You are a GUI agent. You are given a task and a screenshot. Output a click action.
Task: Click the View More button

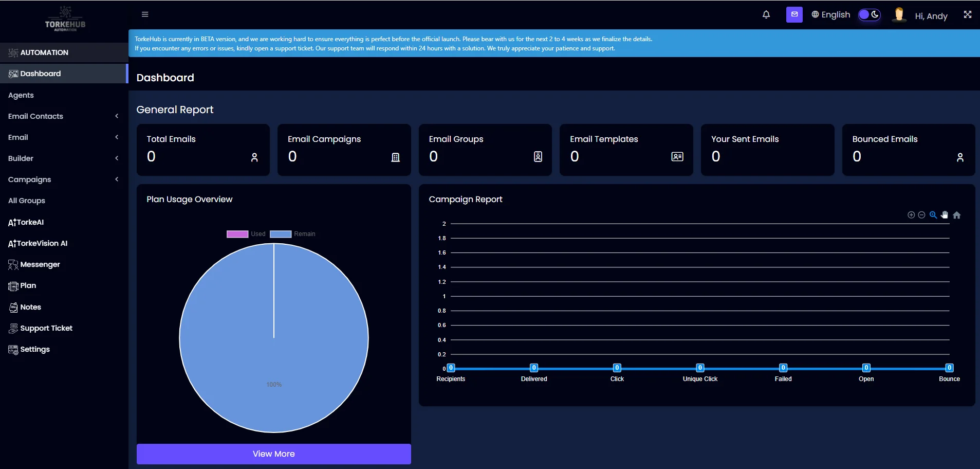point(273,454)
